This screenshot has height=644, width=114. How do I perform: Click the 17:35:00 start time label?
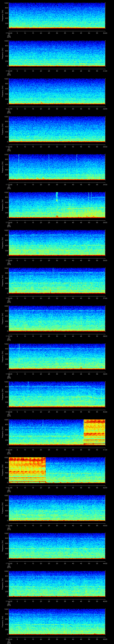tap(9, 260)
